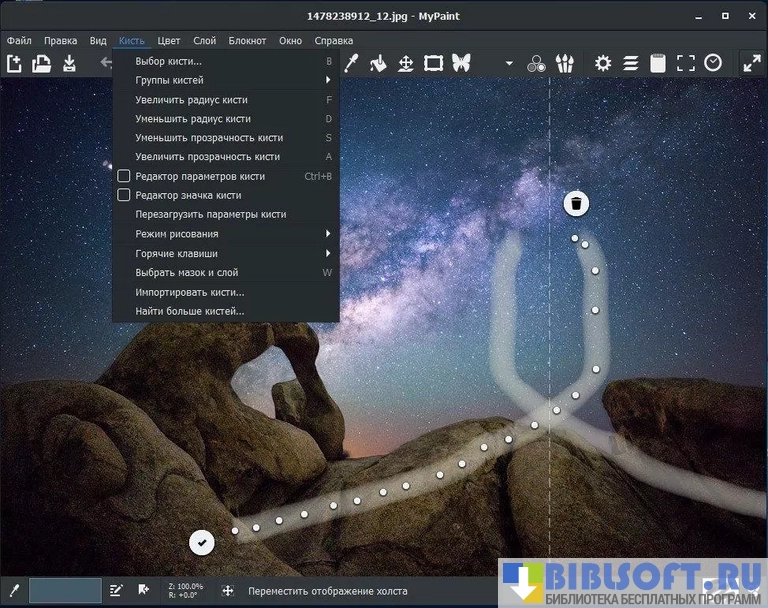Open the toolbar dropdown arrow beside butterfly icon
This screenshot has height=608, width=768.
point(509,64)
